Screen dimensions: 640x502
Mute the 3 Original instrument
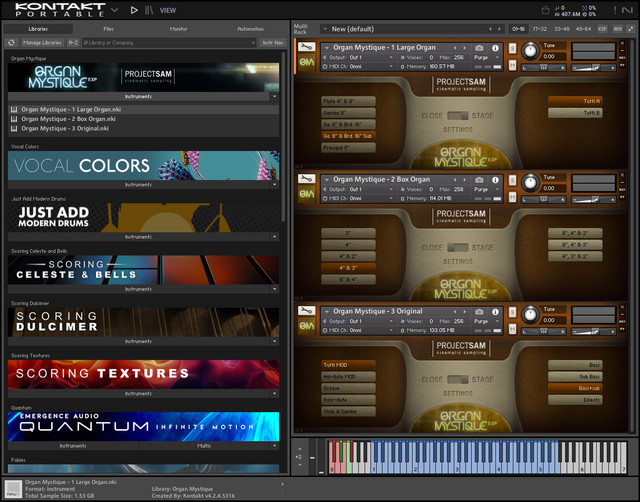pyautogui.click(x=512, y=329)
